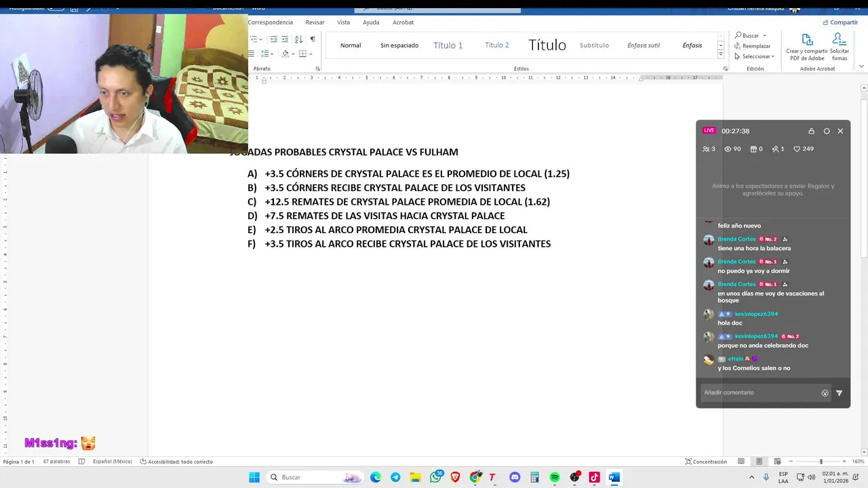This screenshot has height=488, width=868.
Task: Click the likes heart count
Action: pyautogui.click(x=804, y=149)
